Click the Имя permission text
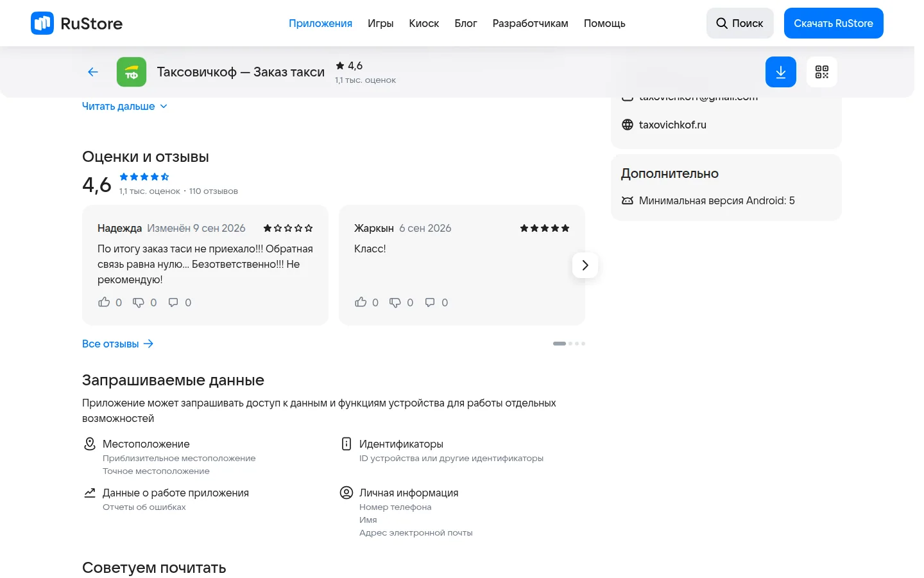Screen dimensions: 924x578 pyautogui.click(x=368, y=520)
